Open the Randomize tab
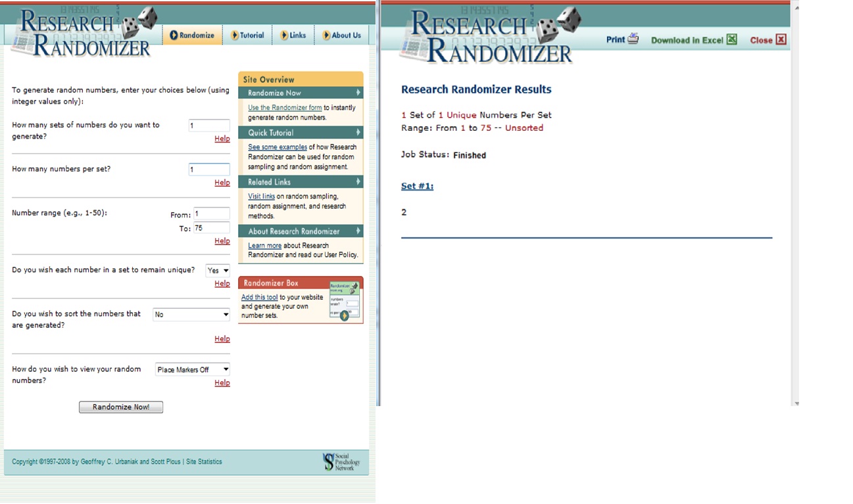853x504 pixels. 192,35
